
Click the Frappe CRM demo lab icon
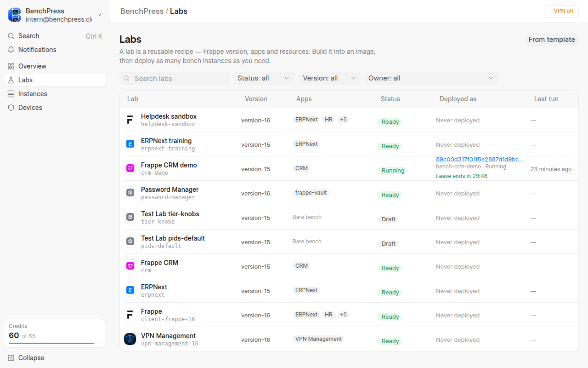pyautogui.click(x=130, y=169)
